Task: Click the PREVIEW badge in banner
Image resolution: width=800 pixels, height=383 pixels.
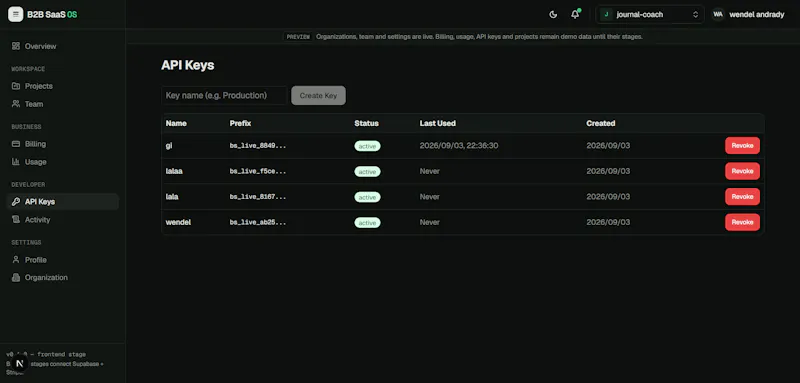Action: click(x=298, y=37)
